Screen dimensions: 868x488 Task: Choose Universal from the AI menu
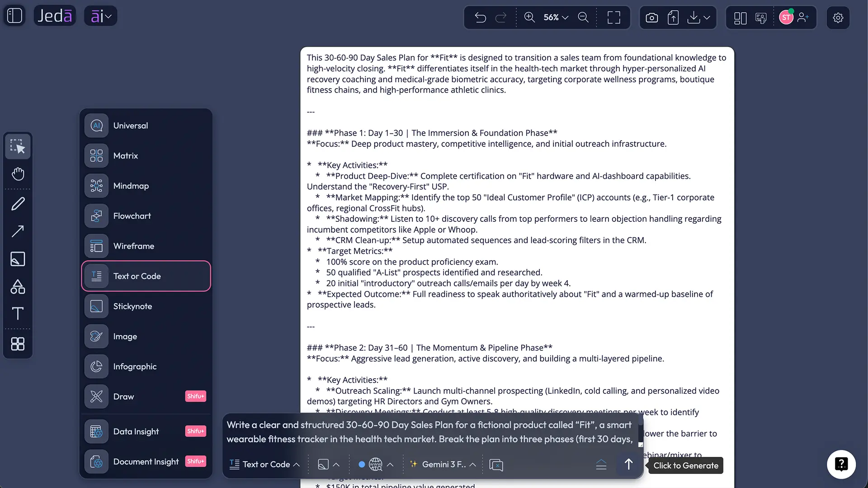pos(146,126)
